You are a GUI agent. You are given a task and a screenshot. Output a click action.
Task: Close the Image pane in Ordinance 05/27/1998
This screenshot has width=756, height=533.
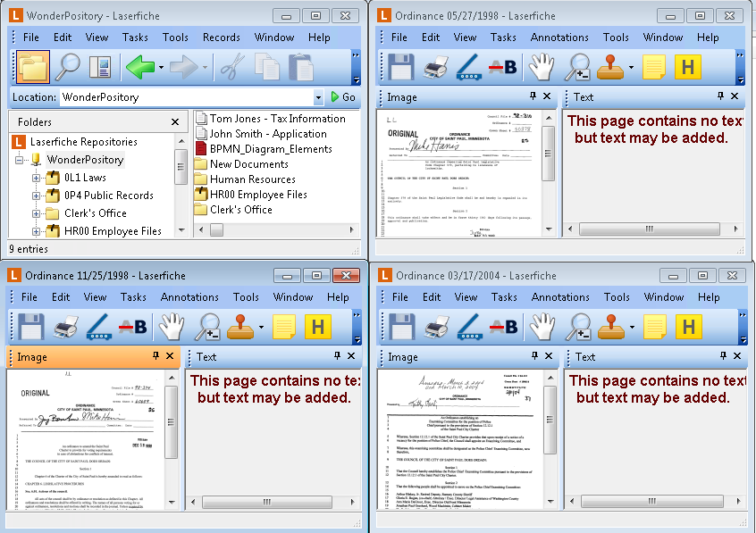(x=547, y=96)
